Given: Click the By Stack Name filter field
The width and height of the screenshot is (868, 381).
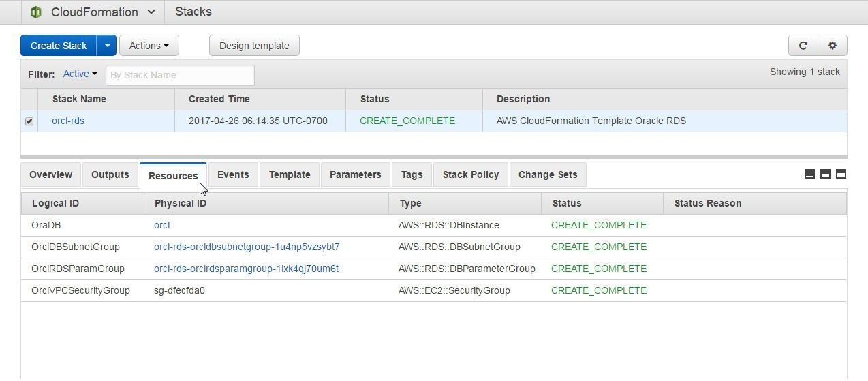Looking at the screenshot, I should (180, 75).
